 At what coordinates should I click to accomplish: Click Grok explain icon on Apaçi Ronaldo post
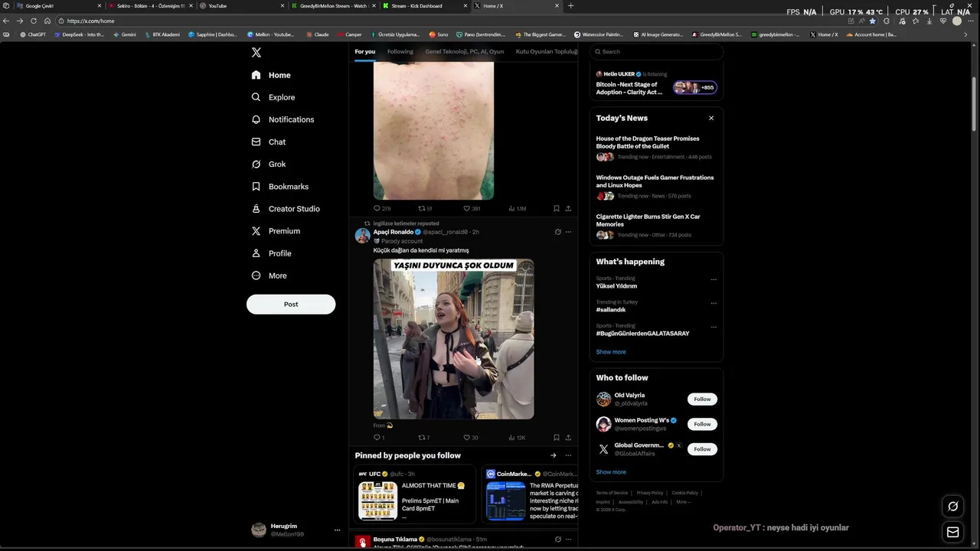click(x=557, y=232)
